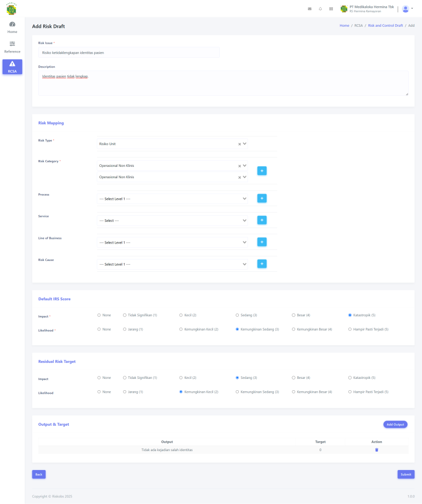The width and height of the screenshot is (422, 504).
Task: Open the mail envelope icon in header
Action: click(x=309, y=9)
